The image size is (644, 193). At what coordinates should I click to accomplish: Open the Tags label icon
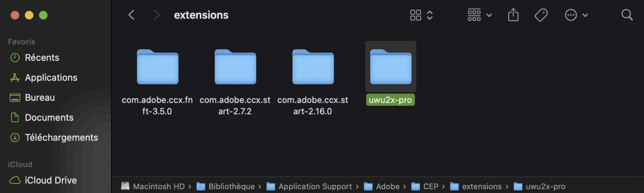(x=541, y=15)
